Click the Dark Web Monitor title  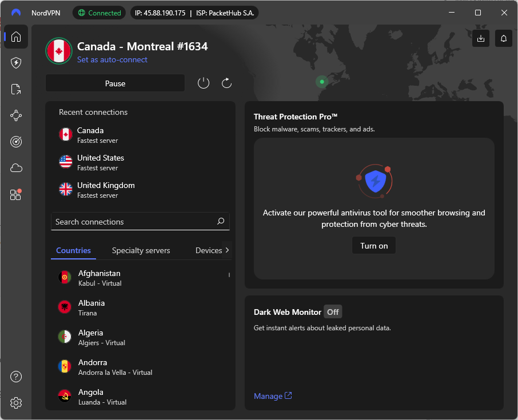(288, 312)
